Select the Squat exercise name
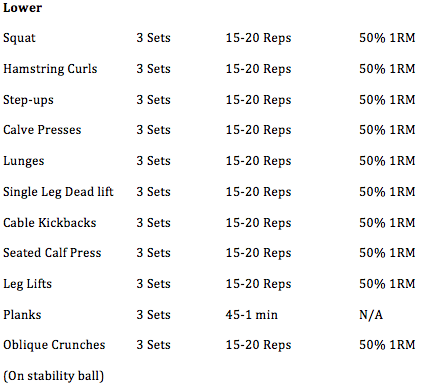 coord(19,38)
